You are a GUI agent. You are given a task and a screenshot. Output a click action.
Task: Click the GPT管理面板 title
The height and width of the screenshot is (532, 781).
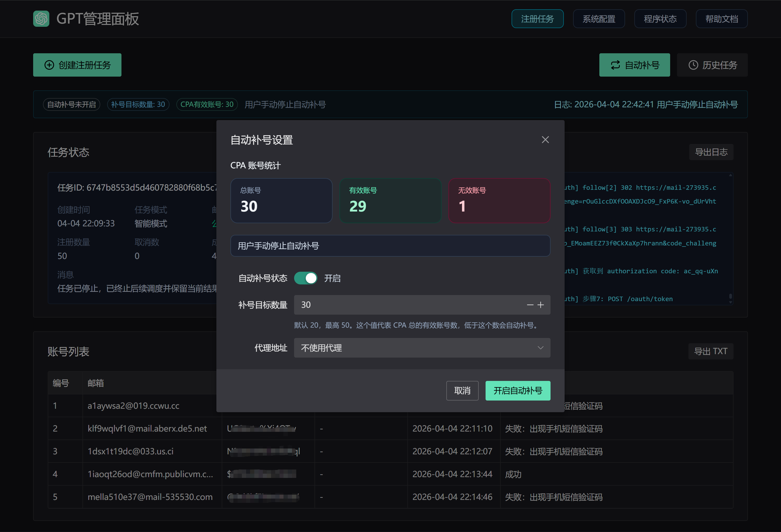[x=97, y=19]
